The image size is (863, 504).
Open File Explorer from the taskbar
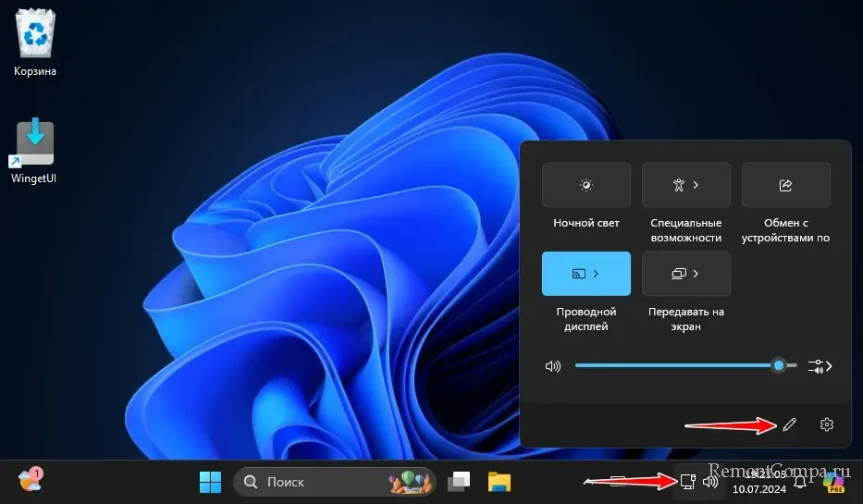[x=499, y=481]
